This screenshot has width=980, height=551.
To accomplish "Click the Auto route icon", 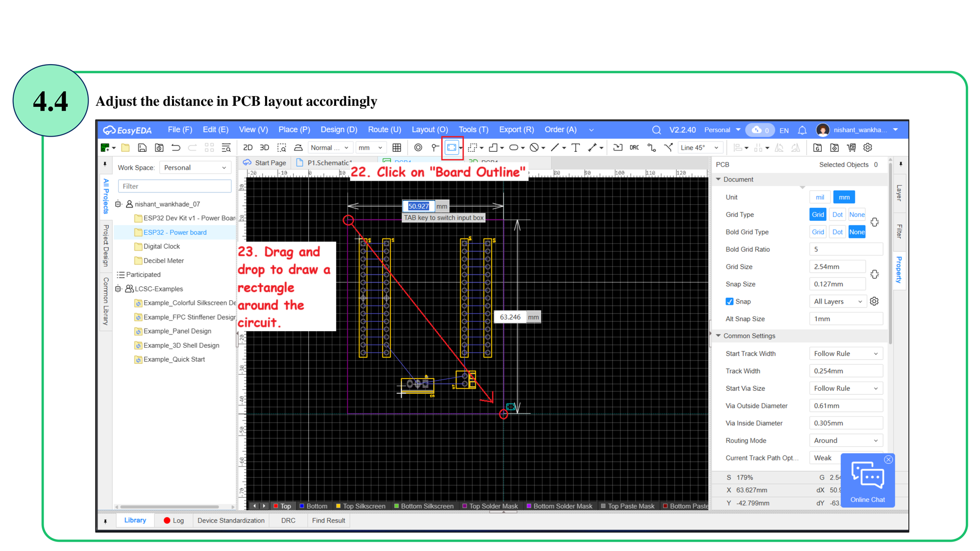I will (x=652, y=147).
